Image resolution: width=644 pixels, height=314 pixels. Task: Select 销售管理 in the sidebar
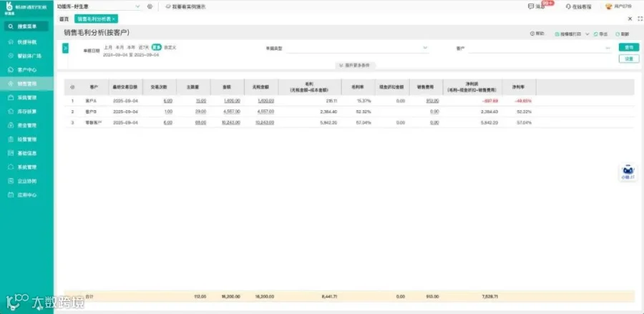[x=26, y=84]
